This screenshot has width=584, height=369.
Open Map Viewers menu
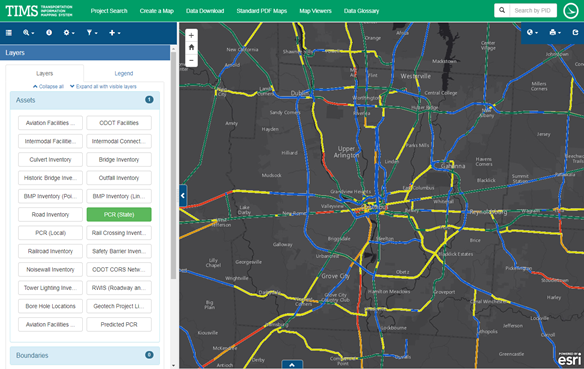[315, 11]
